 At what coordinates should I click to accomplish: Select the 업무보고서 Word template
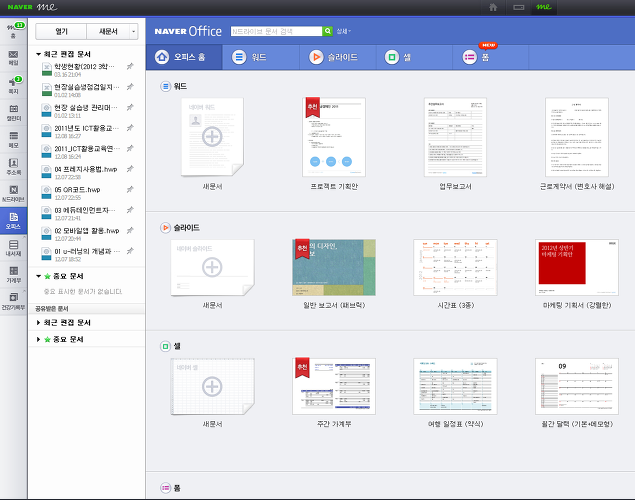pyautogui.click(x=455, y=137)
